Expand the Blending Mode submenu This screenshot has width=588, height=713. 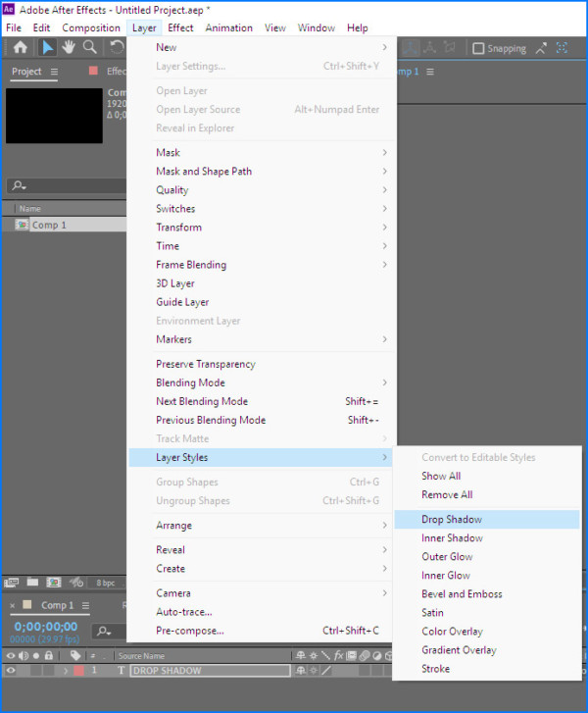click(x=190, y=382)
